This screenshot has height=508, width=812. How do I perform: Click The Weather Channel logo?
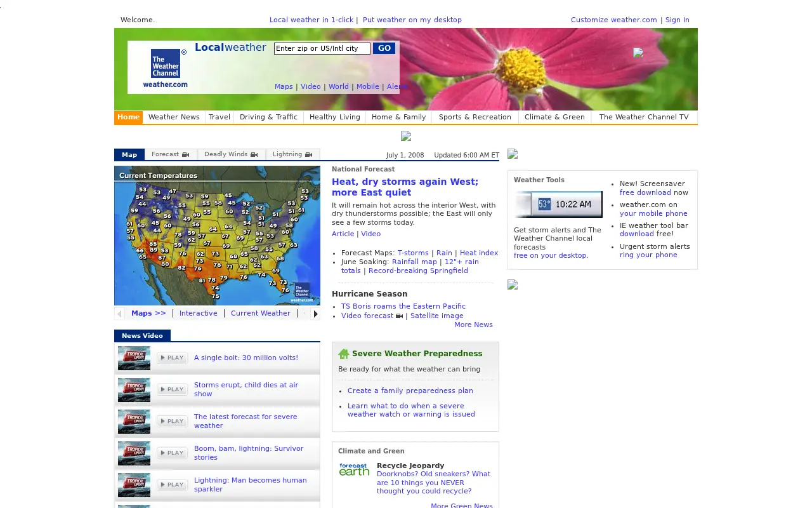pos(165,68)
